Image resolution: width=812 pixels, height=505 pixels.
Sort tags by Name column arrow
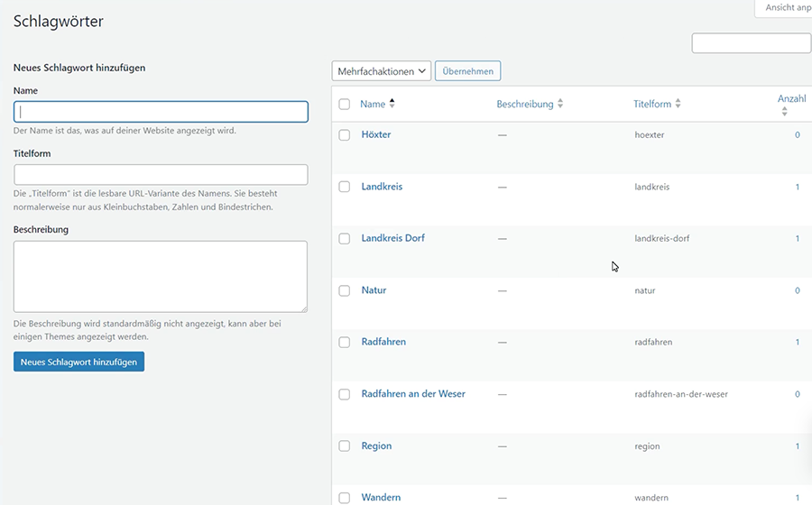point(392,104)
